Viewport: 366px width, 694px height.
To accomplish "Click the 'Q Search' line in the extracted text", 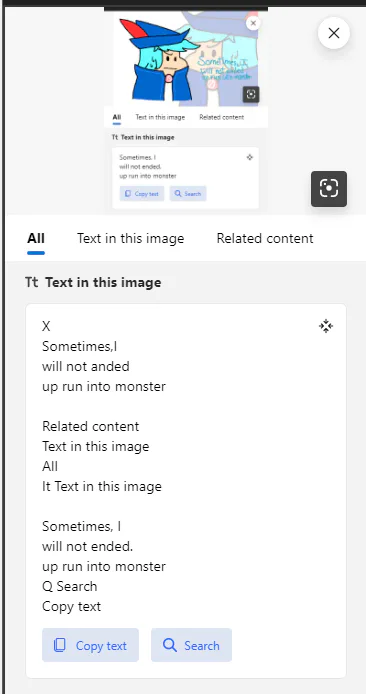I will (x=69, y=586).
